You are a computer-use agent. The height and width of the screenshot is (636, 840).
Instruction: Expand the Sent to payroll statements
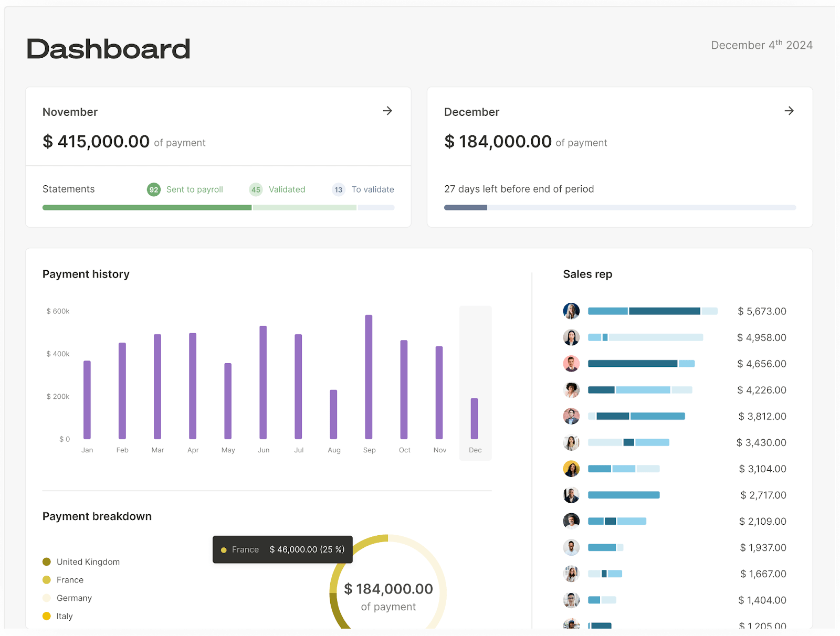[x=185, y=189]
